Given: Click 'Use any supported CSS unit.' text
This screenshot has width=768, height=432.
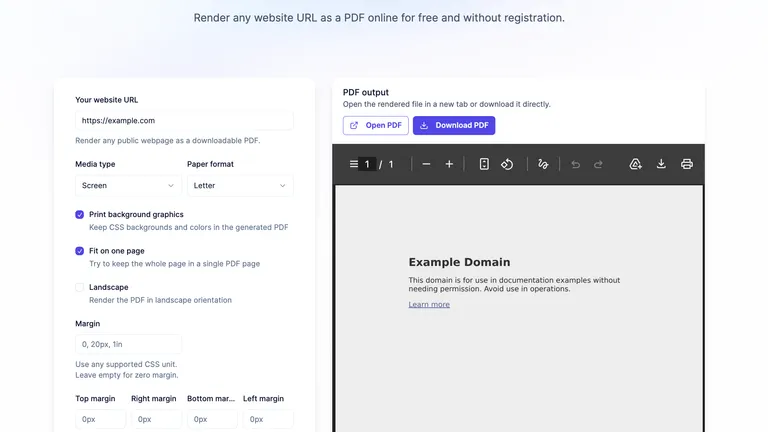Looking at the screenshot, I should point(126,364).
